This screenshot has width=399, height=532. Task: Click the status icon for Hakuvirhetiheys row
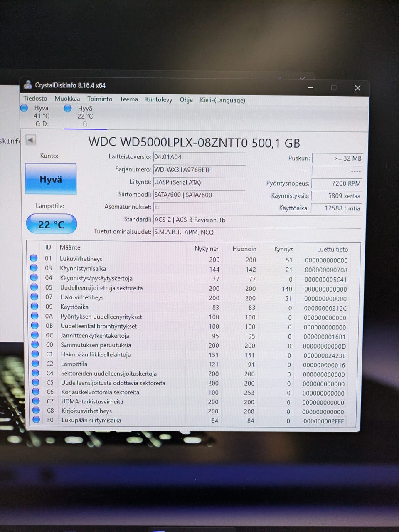(34, 297)
